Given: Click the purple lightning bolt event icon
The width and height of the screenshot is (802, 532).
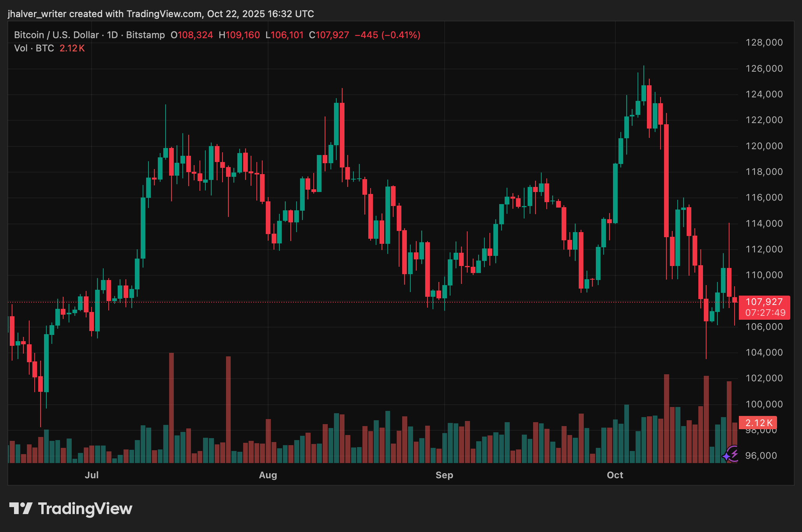Looking at the screenshot, I should [734, 453].
